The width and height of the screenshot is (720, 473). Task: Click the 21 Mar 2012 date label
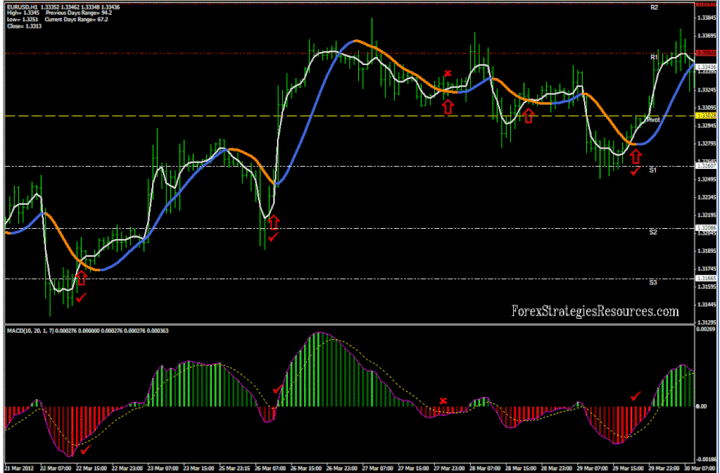point(20,468)
